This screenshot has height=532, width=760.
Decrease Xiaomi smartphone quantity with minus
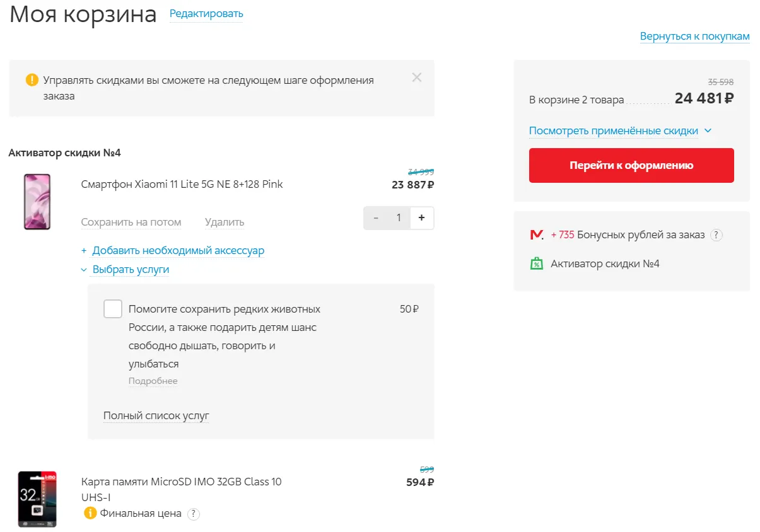[376, 218]
